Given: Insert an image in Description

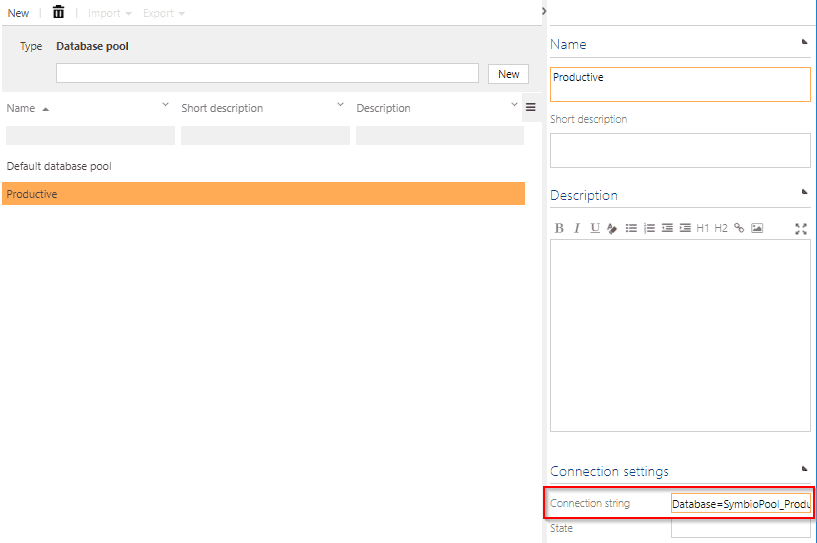Looking at the screenshot, I should tap(757, 228).
